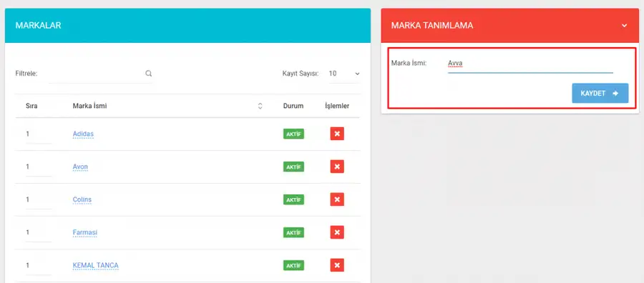
Task: Edit the KEMAL TANCA brand name link
Action: pos(95,265)
